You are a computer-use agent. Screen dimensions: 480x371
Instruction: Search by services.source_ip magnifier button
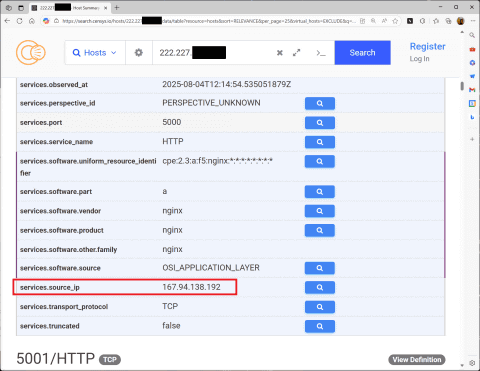pos(320,287)
